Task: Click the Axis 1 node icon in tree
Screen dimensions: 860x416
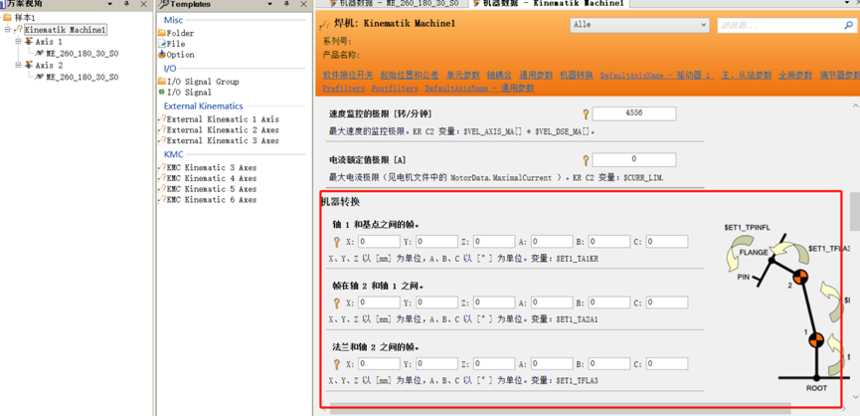Action: coord(29,42)
